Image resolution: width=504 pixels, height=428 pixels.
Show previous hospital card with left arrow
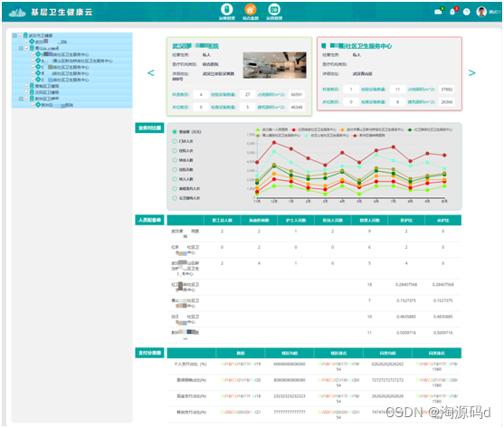pyautogui.click(x=151, y=73)
